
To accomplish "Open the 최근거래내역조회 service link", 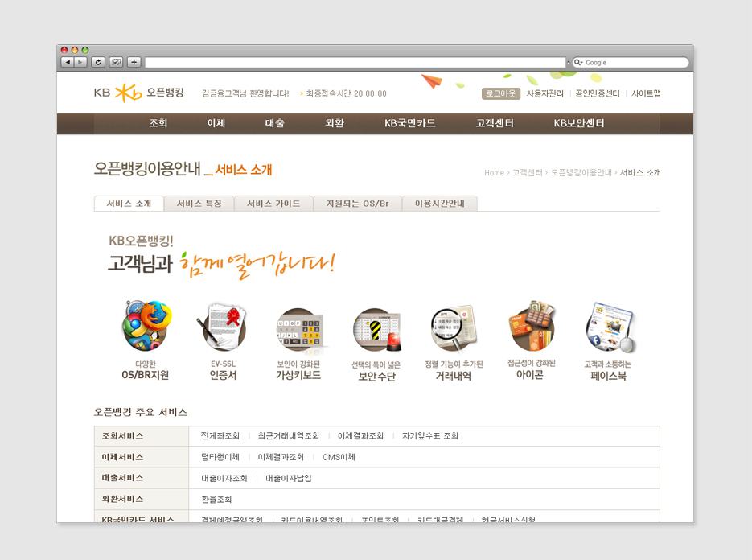I will click(x=288, y=436).
